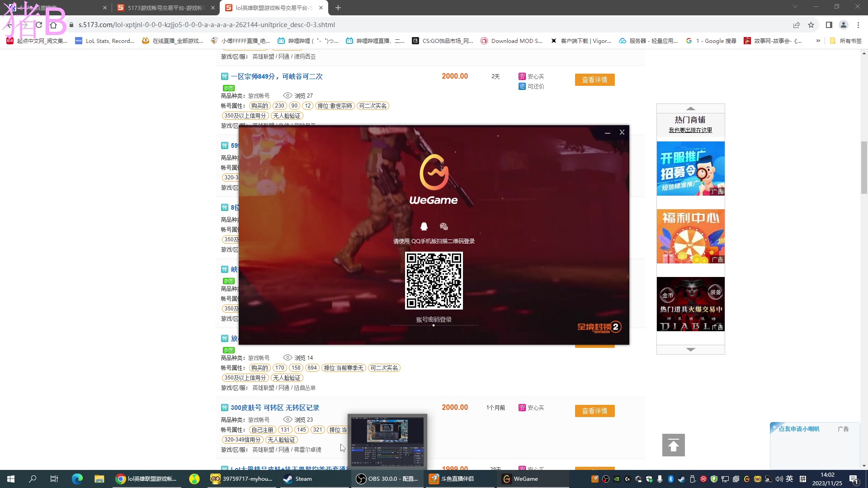Open taskbar search icon
The width and height of the screenshot is (868, 488).
33,479
